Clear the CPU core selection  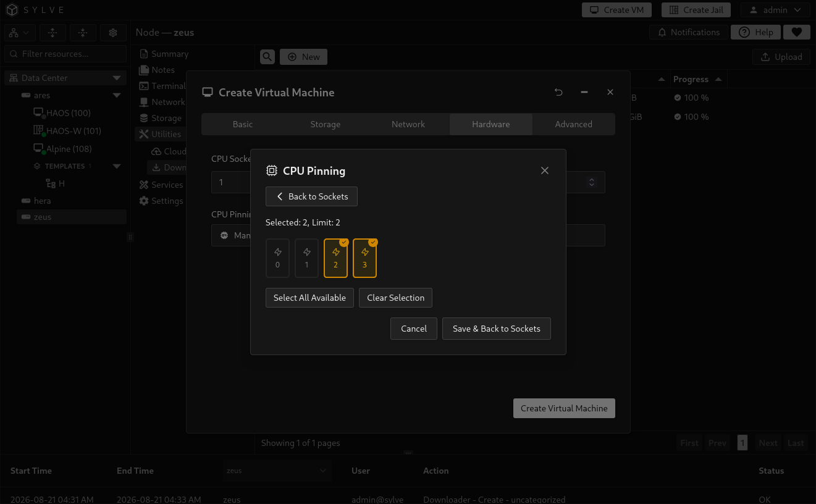click(x=395, y=298)
